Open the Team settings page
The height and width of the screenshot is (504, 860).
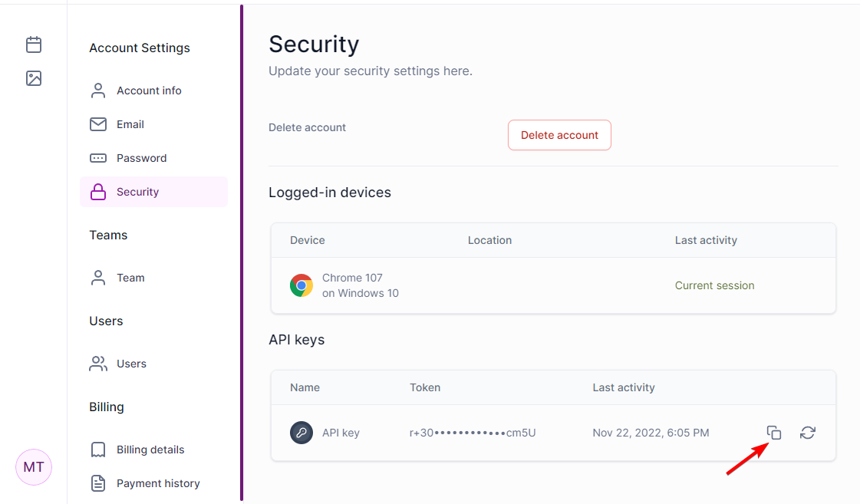coord(130,278)
